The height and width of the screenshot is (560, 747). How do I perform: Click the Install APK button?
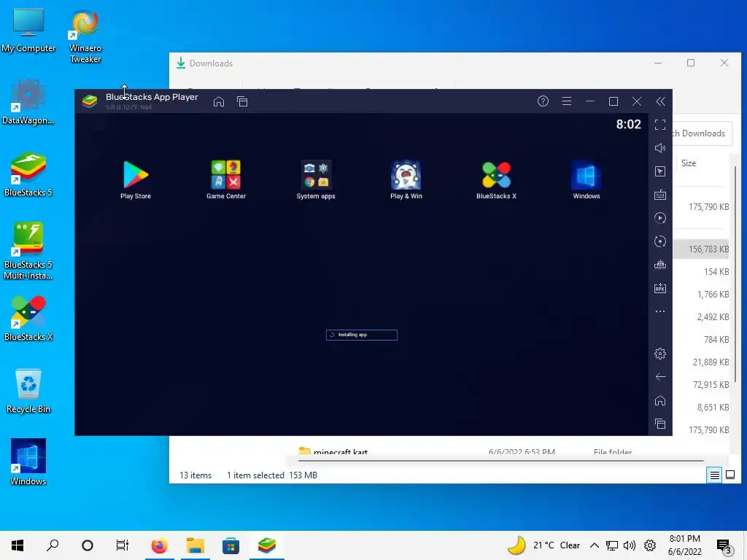[x=660, y=288]
